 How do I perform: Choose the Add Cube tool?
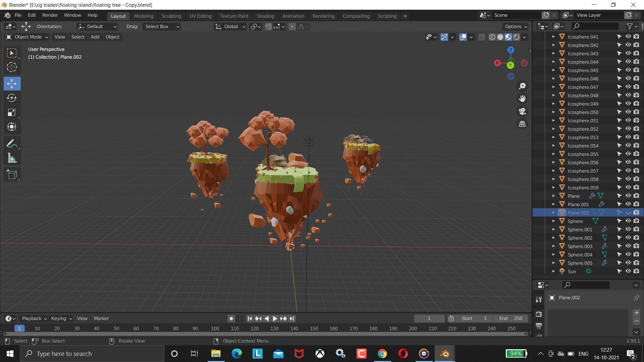[12, 174]
